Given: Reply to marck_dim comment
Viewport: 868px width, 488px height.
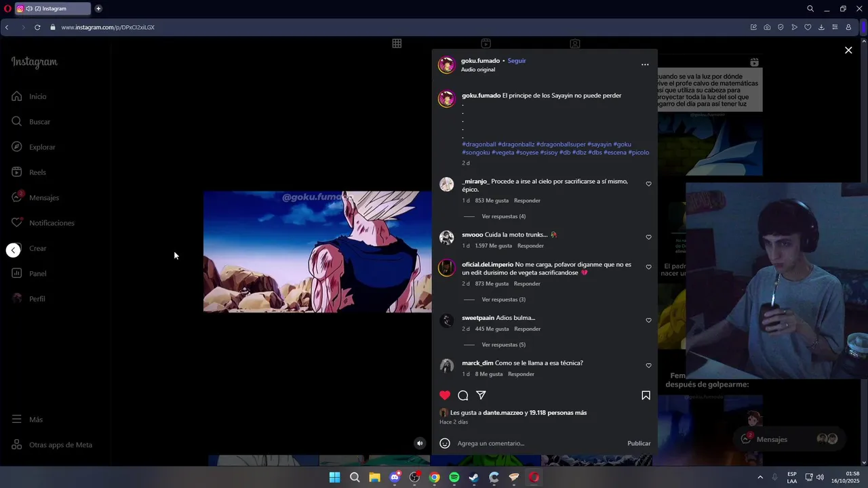Looking at the screenshot, I should pyautogui.click(x=521, y=374).
